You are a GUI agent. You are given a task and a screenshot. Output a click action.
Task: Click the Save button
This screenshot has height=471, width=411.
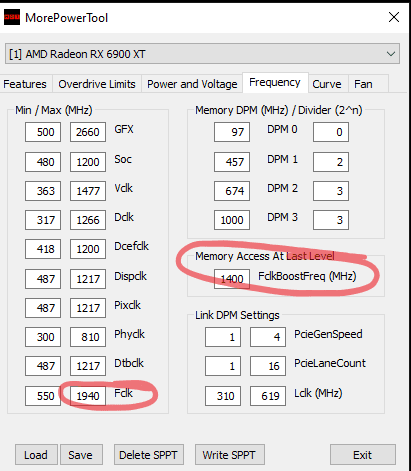[81, 455]
